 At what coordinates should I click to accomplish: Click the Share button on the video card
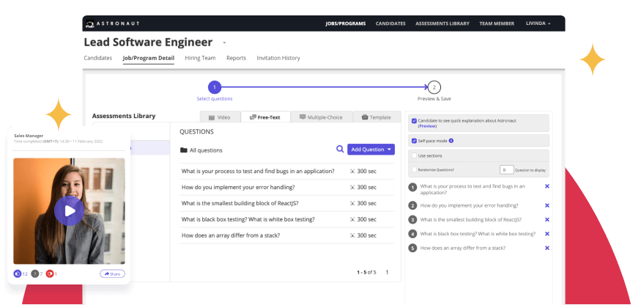click(112, 273)
